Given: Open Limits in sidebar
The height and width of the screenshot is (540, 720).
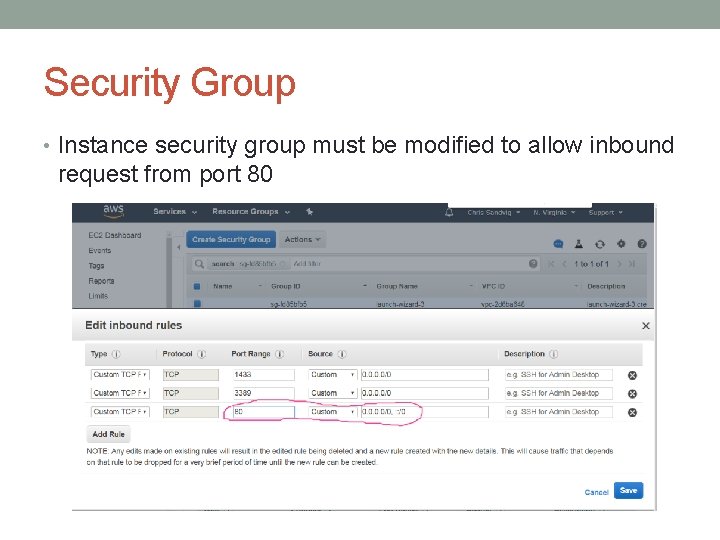Looking at the screenshot, I should (x=98, y=296).
